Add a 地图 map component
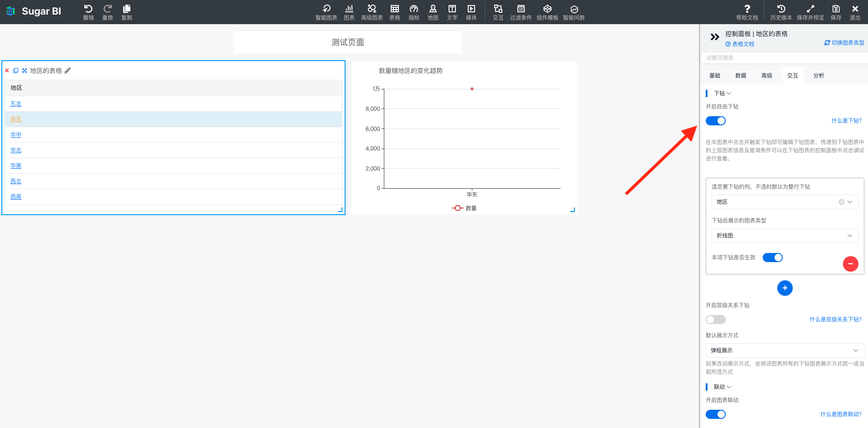The height and width of the screenshot is (428, 868). click(433, 12)
